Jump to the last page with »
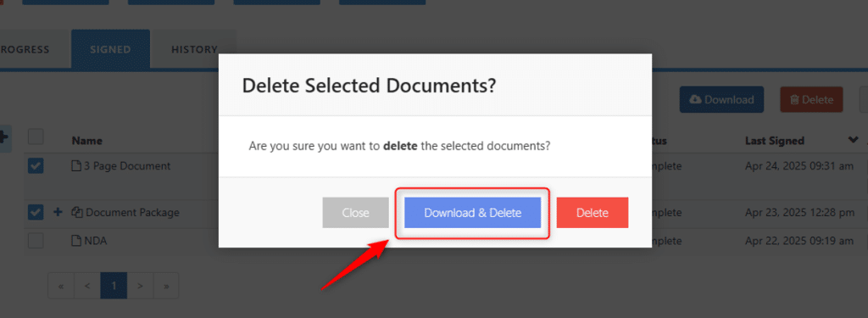Image resolution: width=868 pixels, height=318 pixels. (x=165, y=286)
